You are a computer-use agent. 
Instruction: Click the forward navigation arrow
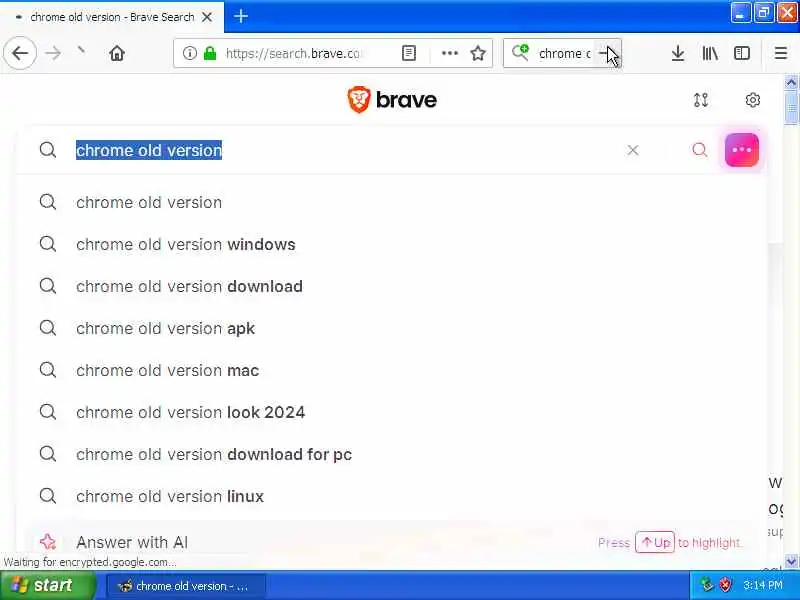pos(53,53)
